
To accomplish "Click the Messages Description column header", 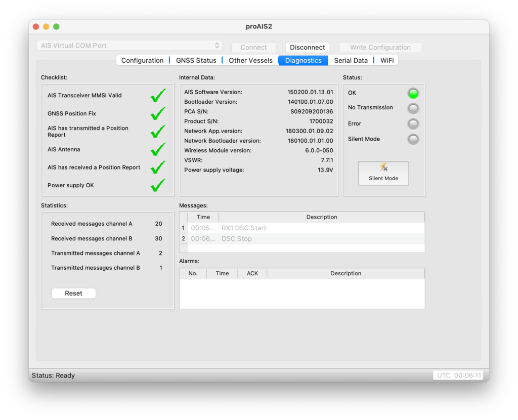I will point(322,217).
